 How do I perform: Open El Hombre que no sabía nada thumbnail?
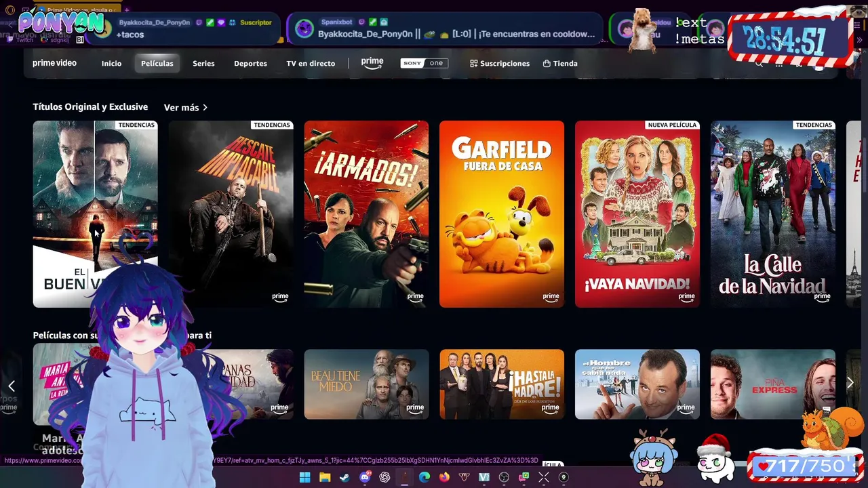pyautogui.click(x=637, y=384)
